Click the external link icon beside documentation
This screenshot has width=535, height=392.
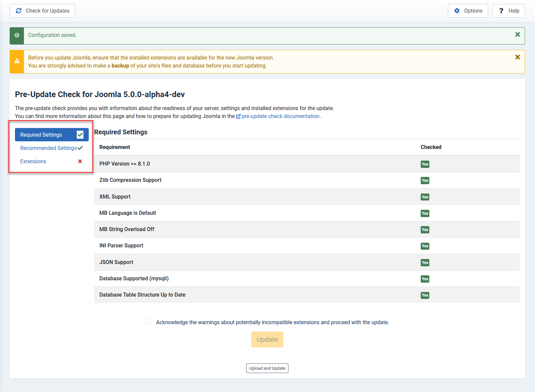[238, 116]
